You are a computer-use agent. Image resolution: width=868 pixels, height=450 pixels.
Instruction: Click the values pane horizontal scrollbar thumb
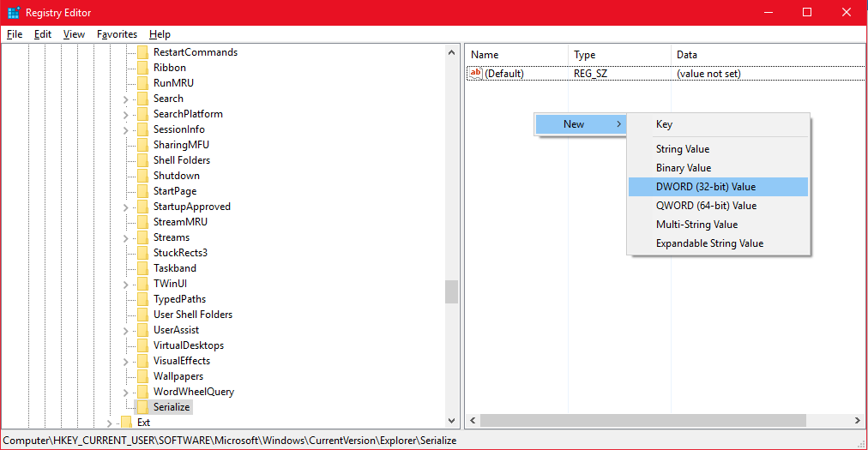642,421
